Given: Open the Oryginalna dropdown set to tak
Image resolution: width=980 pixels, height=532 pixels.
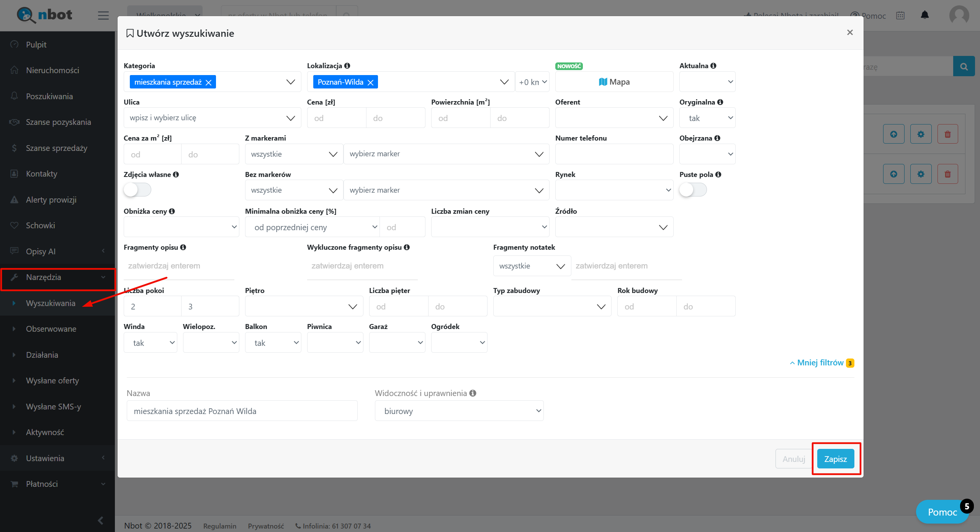Looking at the screenshot, I should coord(707,118).
